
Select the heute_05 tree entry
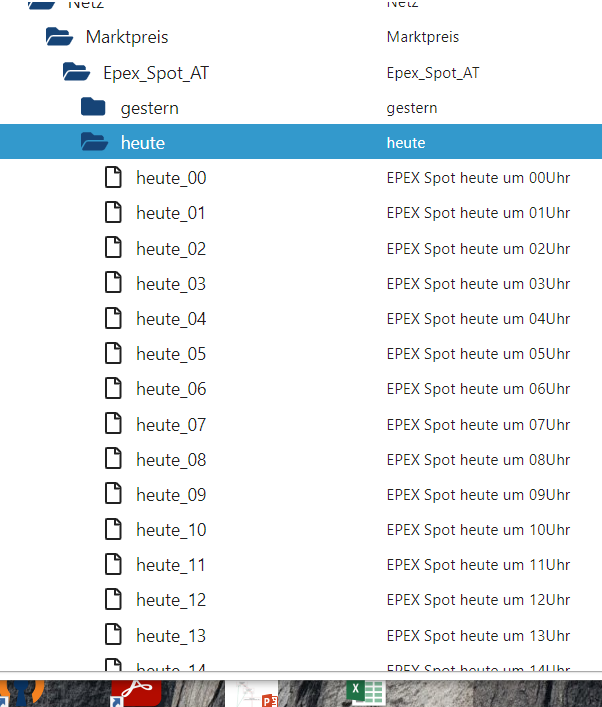171,354
